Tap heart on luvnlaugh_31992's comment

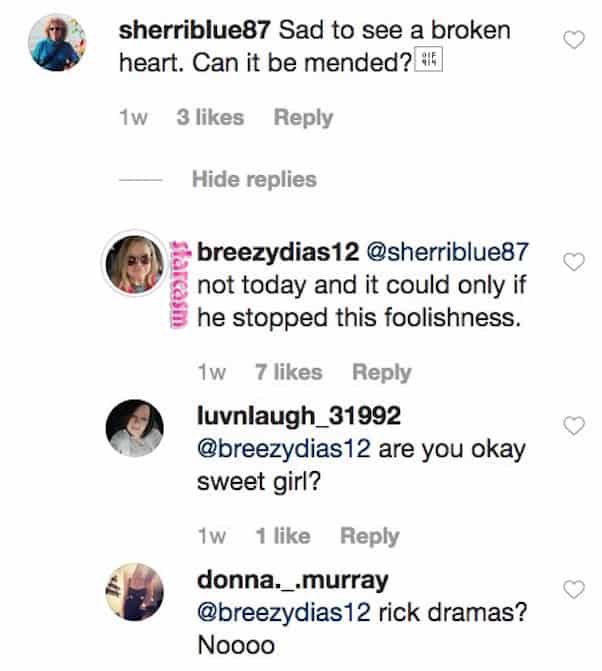point(573,427)
